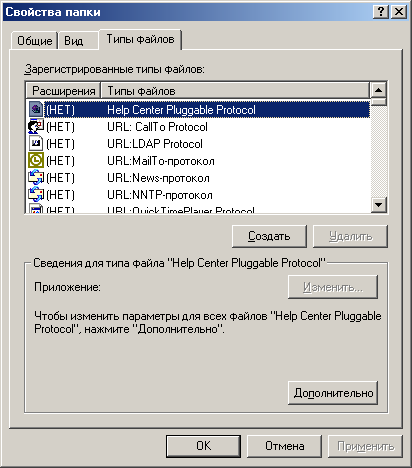This screenshot has height=468, width=412.
Task: Select the Типы файлов tab
Action: coord(140,39)
